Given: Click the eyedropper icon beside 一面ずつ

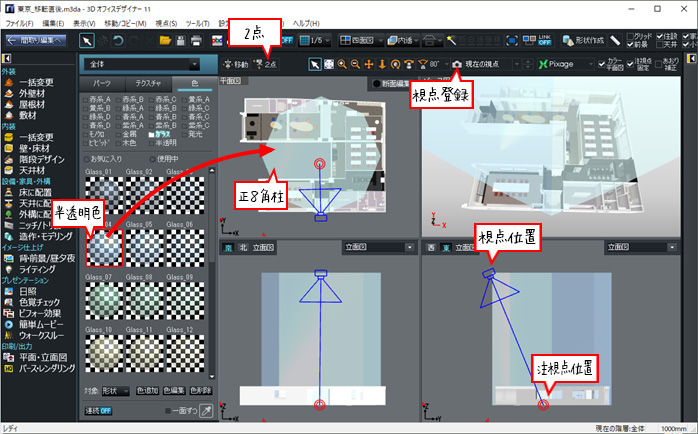Looking at the screenshot, I should point(204,409).
